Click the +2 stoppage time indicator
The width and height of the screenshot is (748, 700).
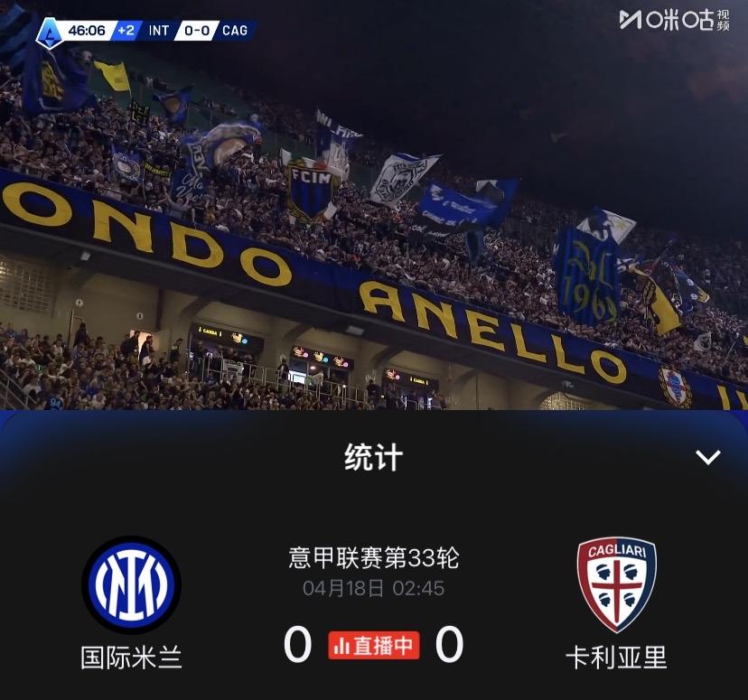[x=126, y=31]
